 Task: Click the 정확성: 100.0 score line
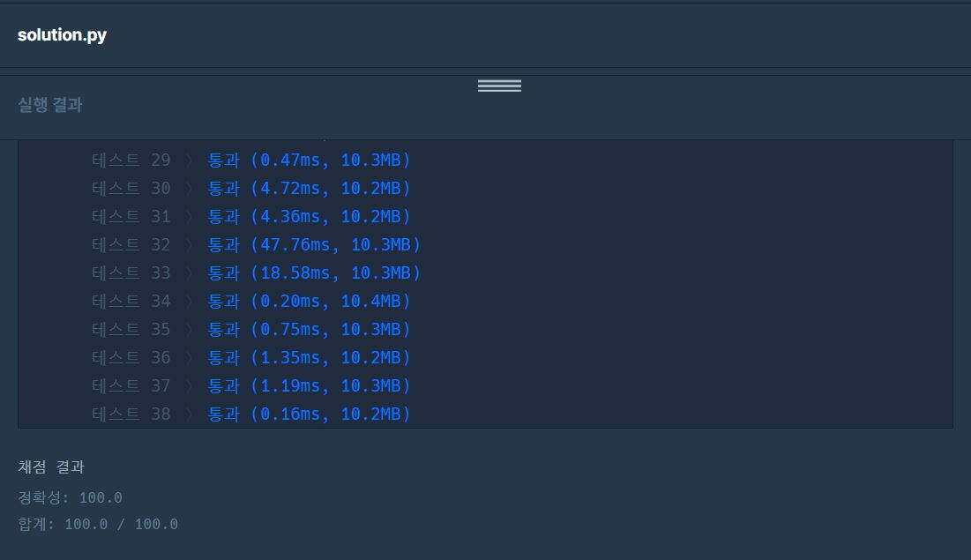tap(70, 497)
